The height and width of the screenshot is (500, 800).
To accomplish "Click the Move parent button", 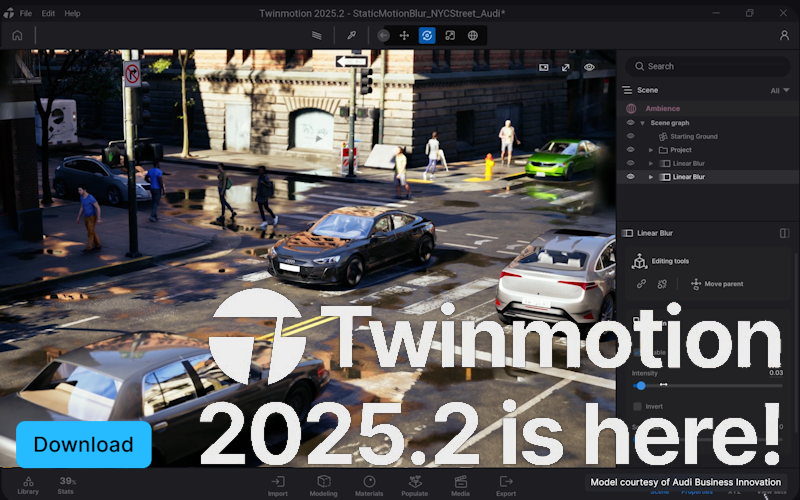I will point(716,284).
